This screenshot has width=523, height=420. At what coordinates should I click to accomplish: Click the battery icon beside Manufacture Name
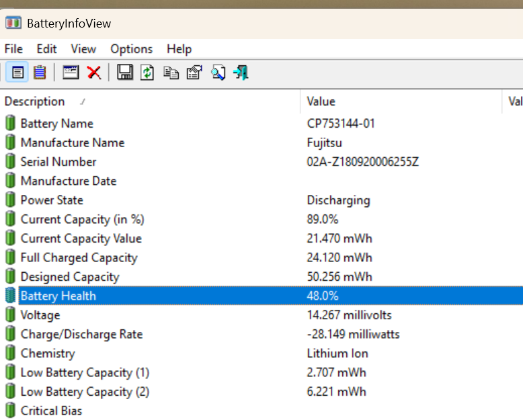[x=10, y=142]
